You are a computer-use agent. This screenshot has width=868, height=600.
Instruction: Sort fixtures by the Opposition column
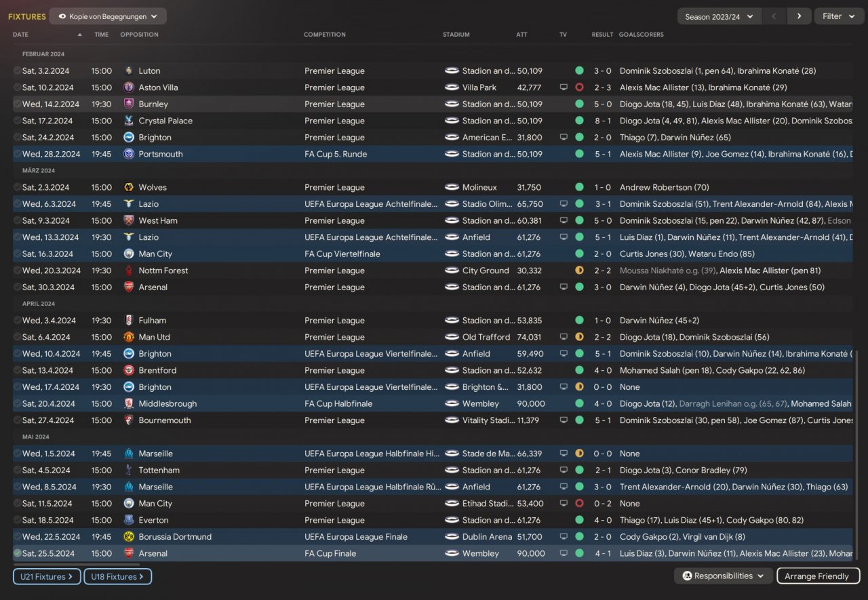pyautogui.click(x=139, y=35)
